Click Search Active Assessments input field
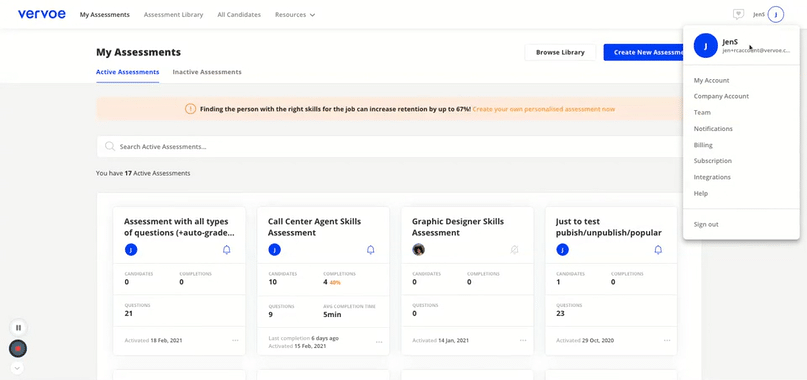 [391, 147]
